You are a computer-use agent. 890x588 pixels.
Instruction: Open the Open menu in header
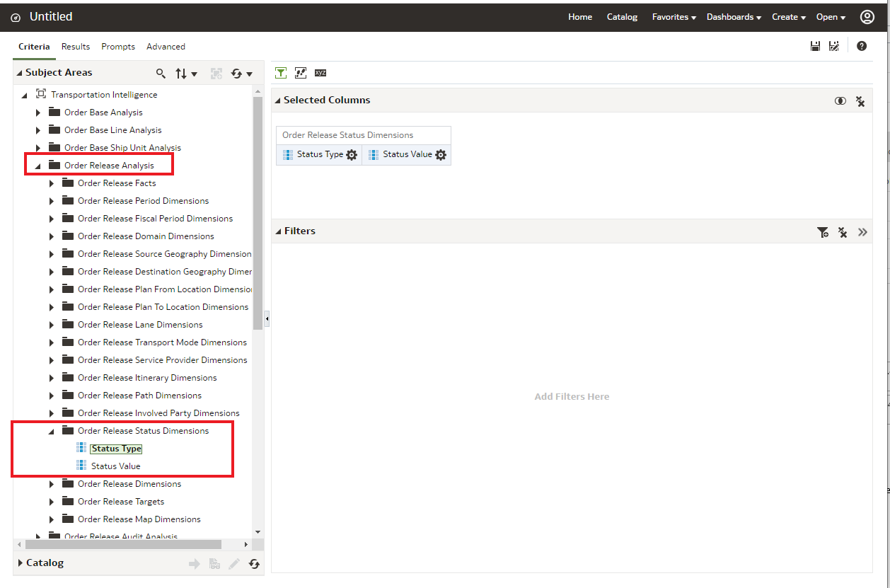[x=831, y=17]
